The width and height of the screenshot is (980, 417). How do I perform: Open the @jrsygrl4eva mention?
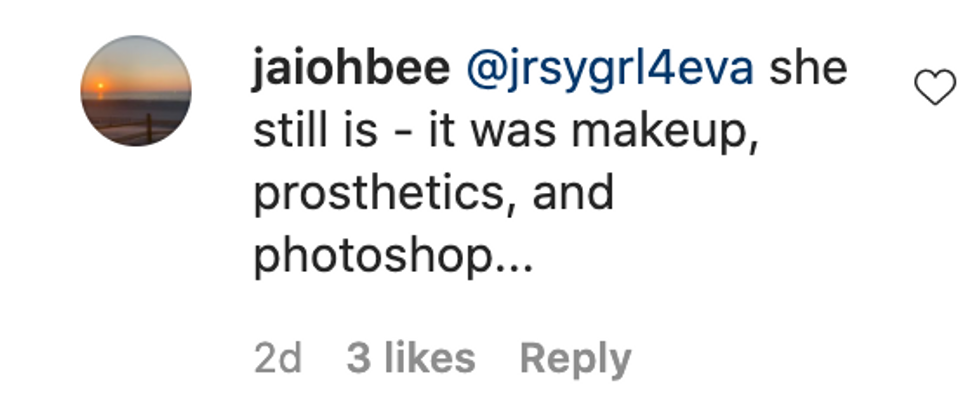pyautogui.click(x=610, y=70)
